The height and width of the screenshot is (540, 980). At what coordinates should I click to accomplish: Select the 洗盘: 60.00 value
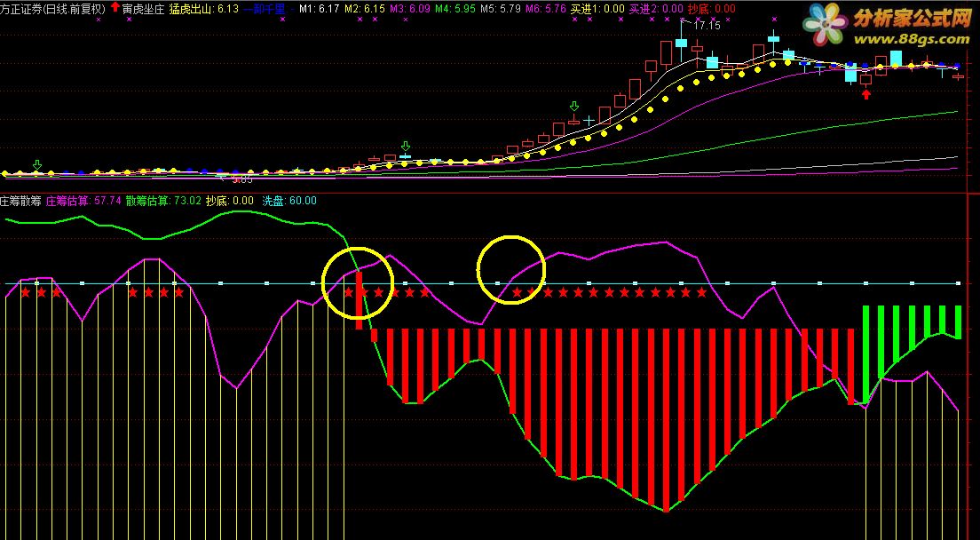pos(289,201)
